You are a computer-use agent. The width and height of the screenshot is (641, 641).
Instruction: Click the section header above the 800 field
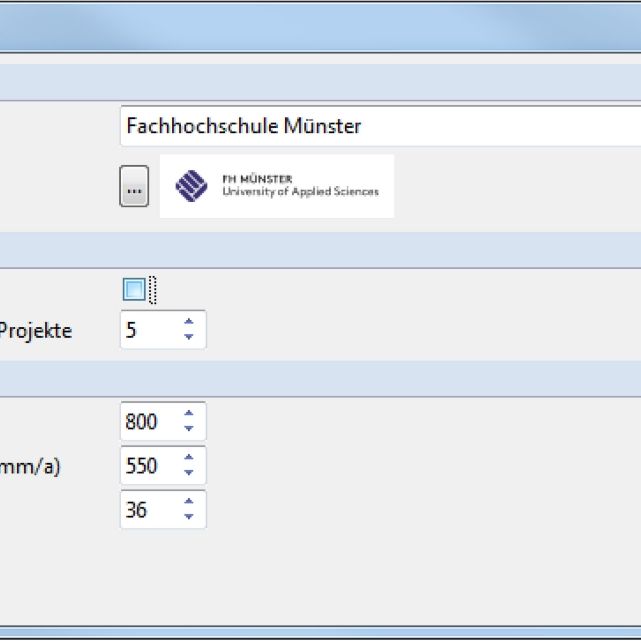[320, 376]
